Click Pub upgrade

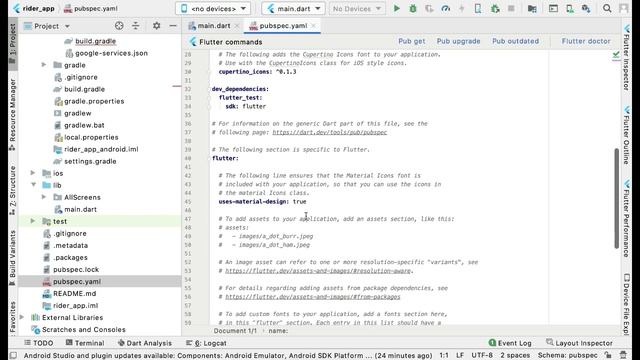pos(458,41)
